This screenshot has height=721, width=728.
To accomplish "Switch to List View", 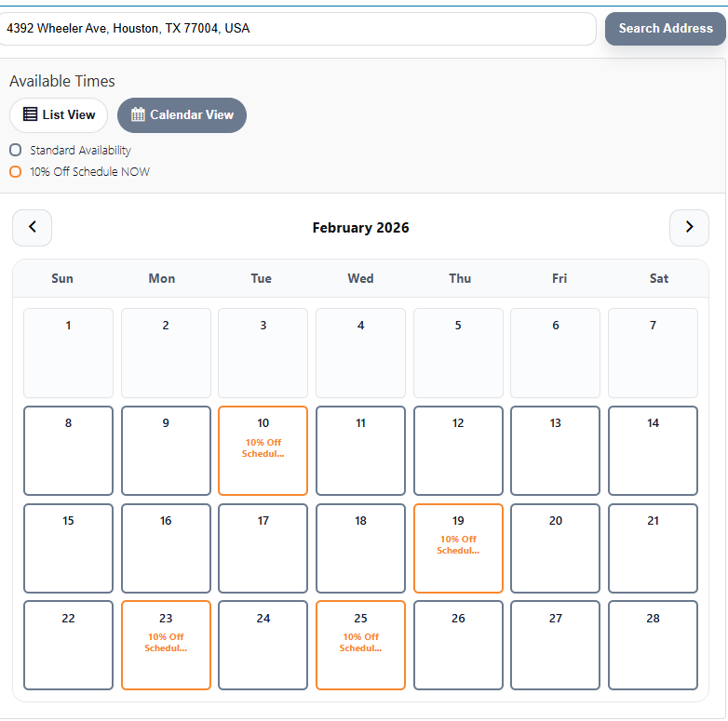I will 59,115.
